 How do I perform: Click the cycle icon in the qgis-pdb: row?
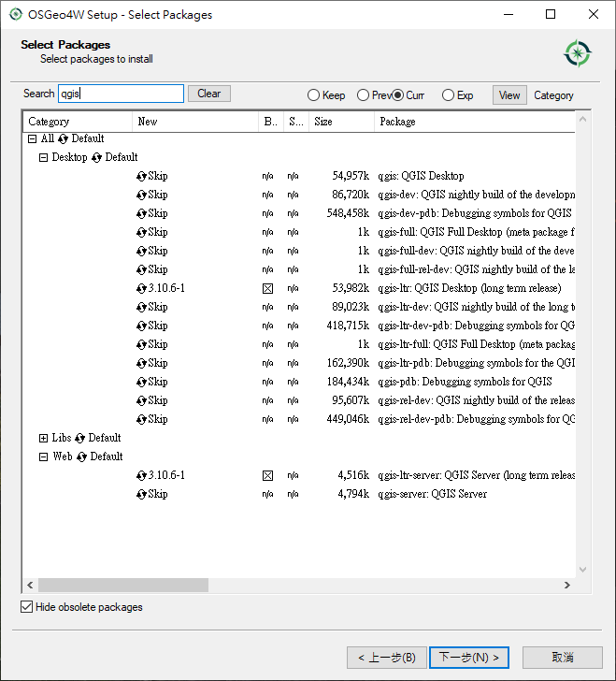(141, 382)
